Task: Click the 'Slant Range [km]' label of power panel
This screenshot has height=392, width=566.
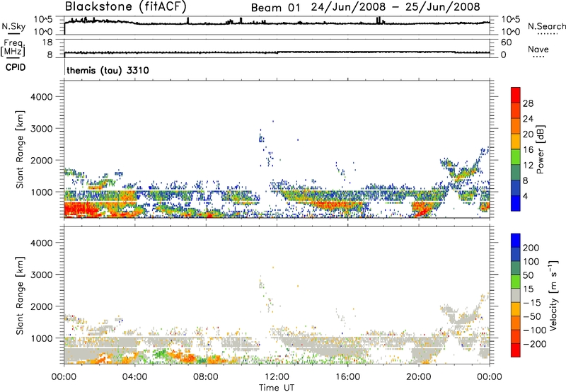Action: pyautogui.click(x=20, y=149)
